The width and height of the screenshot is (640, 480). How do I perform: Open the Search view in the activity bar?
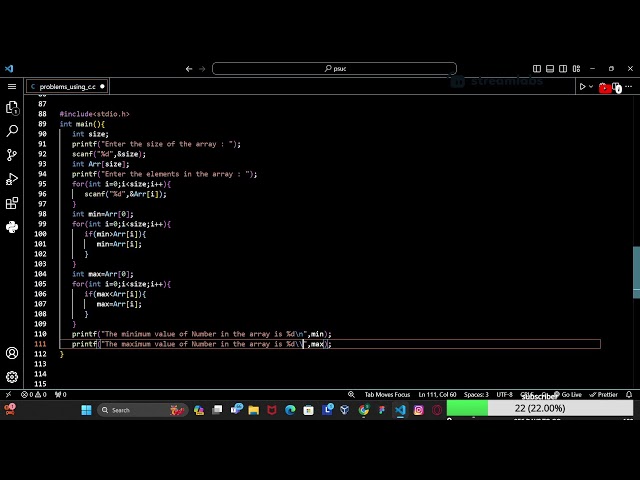[x=12, y=131]
